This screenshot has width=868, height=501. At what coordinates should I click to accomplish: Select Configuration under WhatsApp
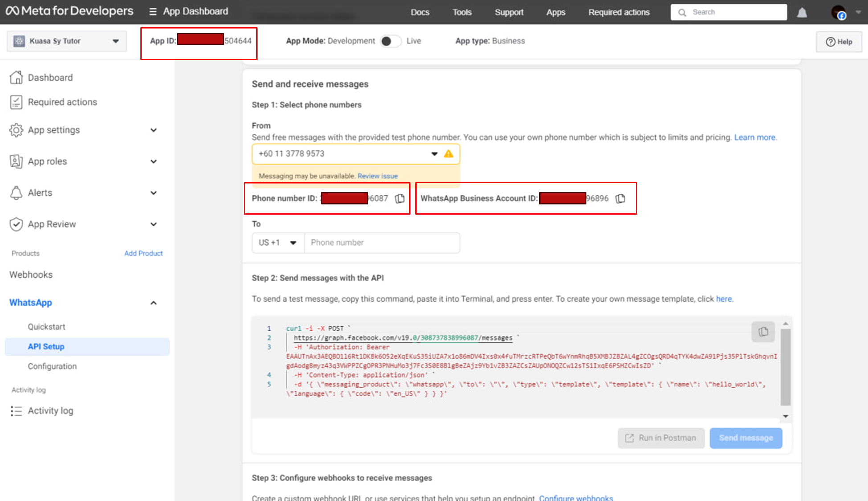[52, 366]
